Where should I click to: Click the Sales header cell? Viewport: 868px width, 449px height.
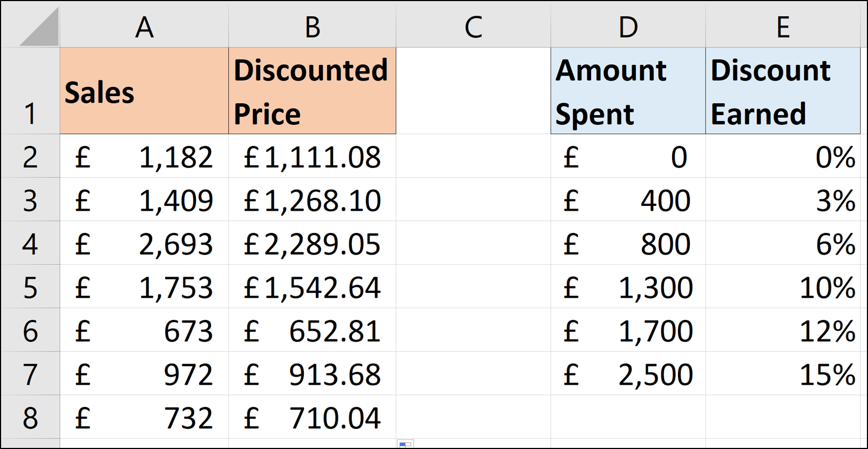[144, 91]
